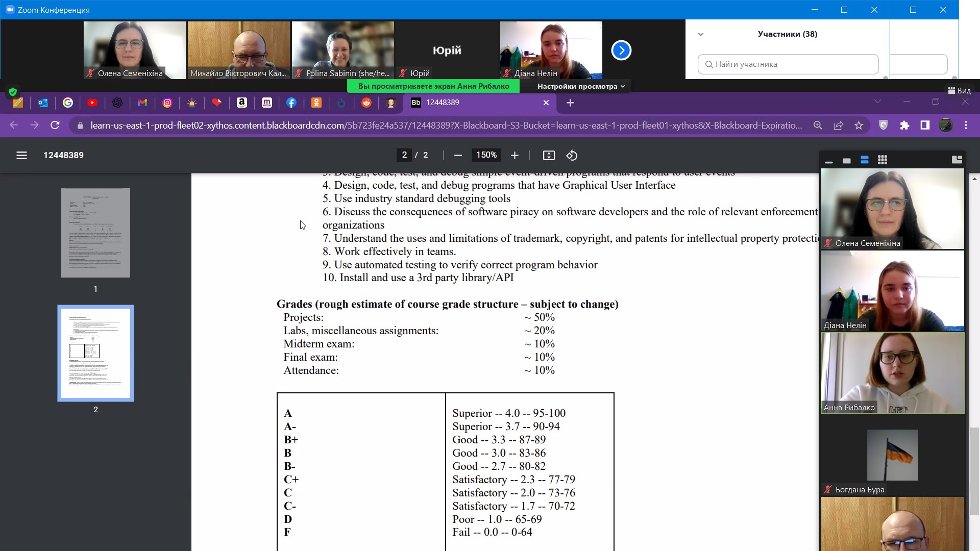Image resolution: width=980 pixels, height=551 pixels.
Task: Switch floating video panel to grid view
Action: coord(882,160)
